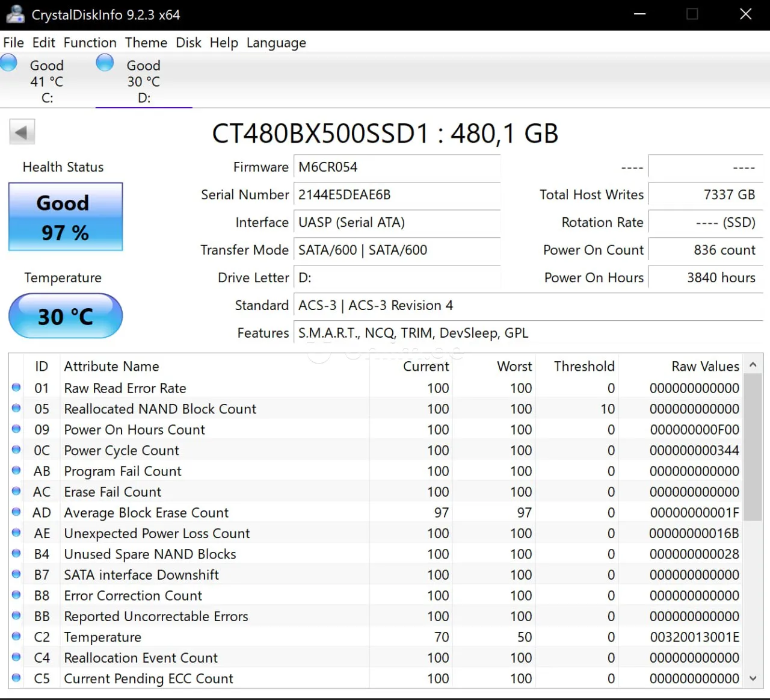The image size is (770, 700).
Task: Click status dot of Unexpected Power Loss Count
Action: pos(16,533)
